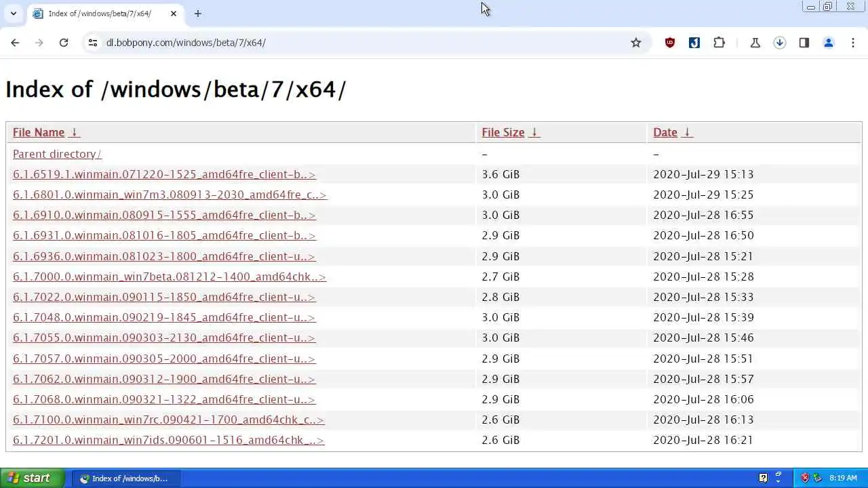Screen dimensions: 868x488
Task: Toggle the side panel icon
Action: (804, 43)
